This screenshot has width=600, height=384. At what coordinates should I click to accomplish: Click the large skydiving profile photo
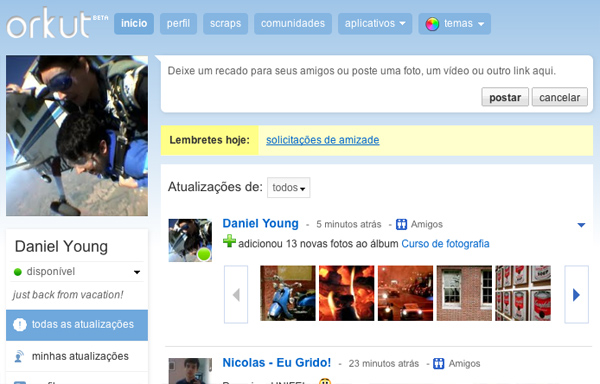tap(77, 136)
